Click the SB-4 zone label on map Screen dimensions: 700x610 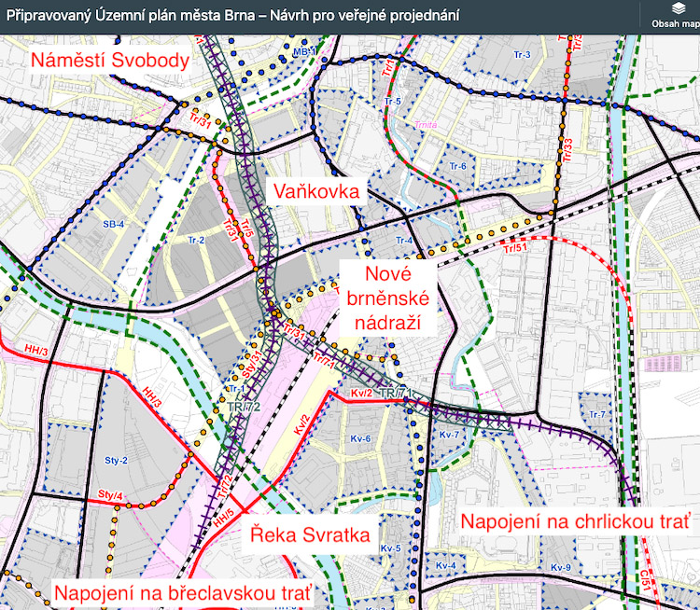click(114, 225)
